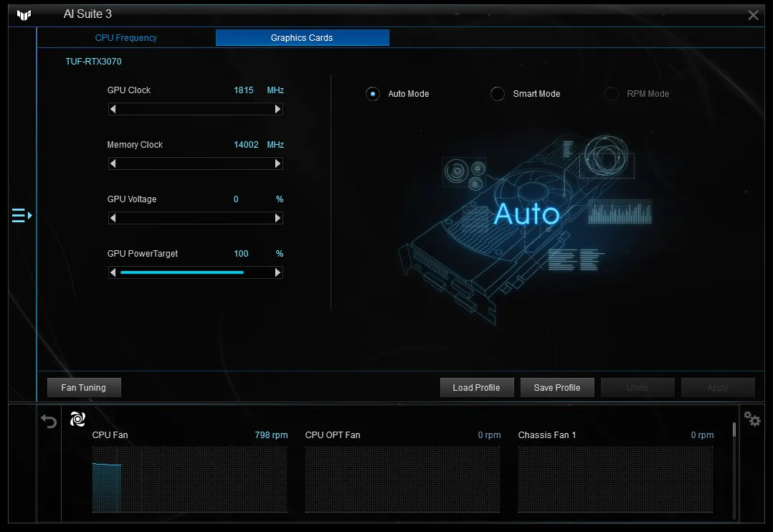Viewport: 773px width, 532px height.
Task: Increase GPU Clock with right arrow
Action: tap(278, 109)
